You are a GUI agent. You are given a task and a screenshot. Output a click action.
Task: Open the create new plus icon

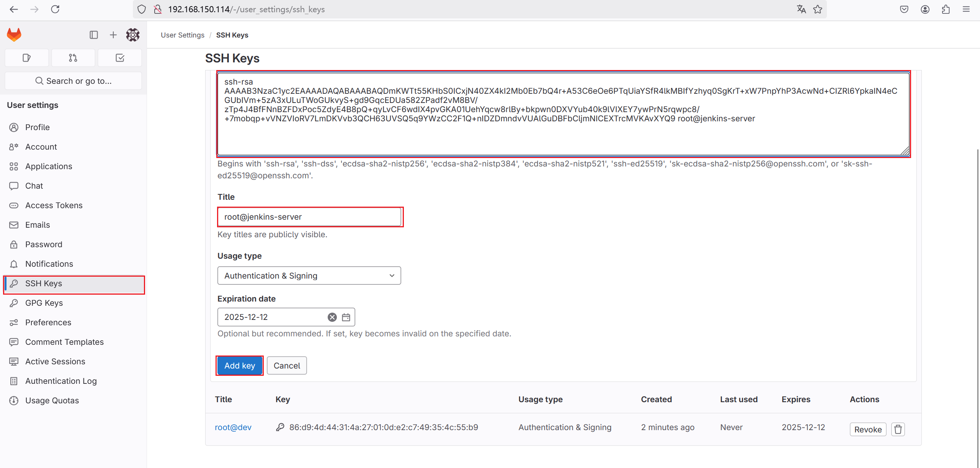(x=113, y=35)
